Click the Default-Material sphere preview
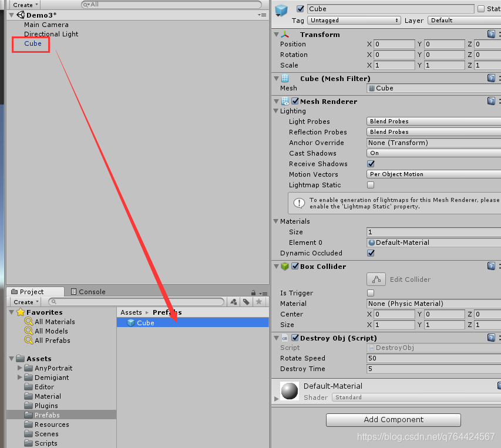 pyautogui.click(x=289, y=391)
